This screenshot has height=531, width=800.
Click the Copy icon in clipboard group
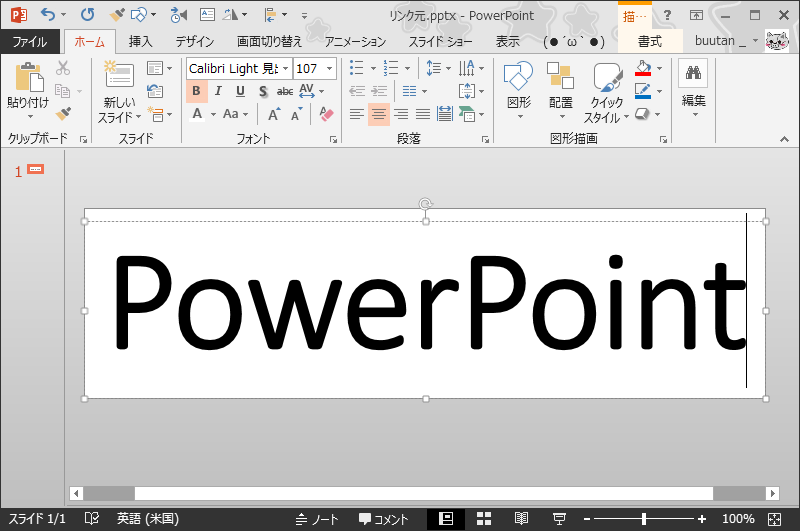pyautogui.click(x=63, y=91)
